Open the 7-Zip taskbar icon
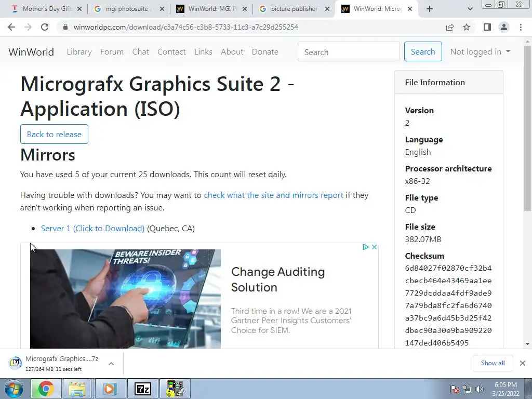532x399 pixels. [x=142, y=389]
